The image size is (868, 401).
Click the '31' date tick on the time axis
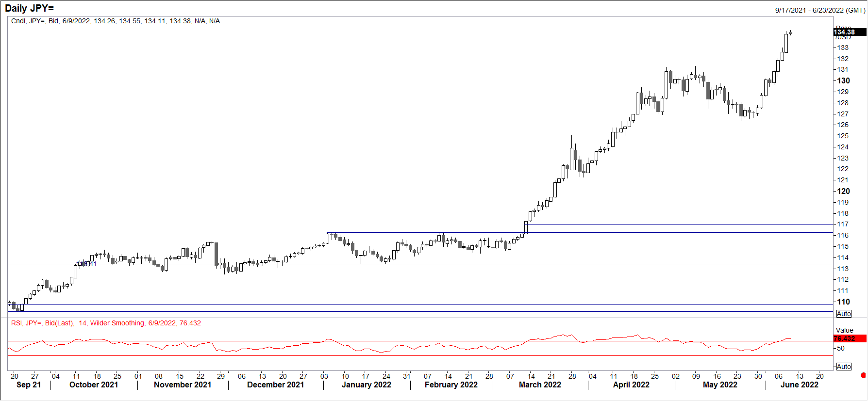coord(407,376)
